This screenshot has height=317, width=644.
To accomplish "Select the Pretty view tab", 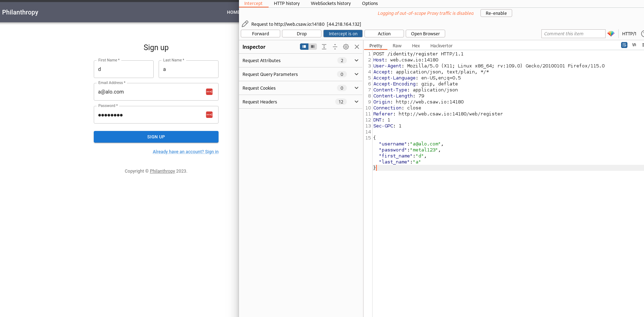I will tap(376, 46).
